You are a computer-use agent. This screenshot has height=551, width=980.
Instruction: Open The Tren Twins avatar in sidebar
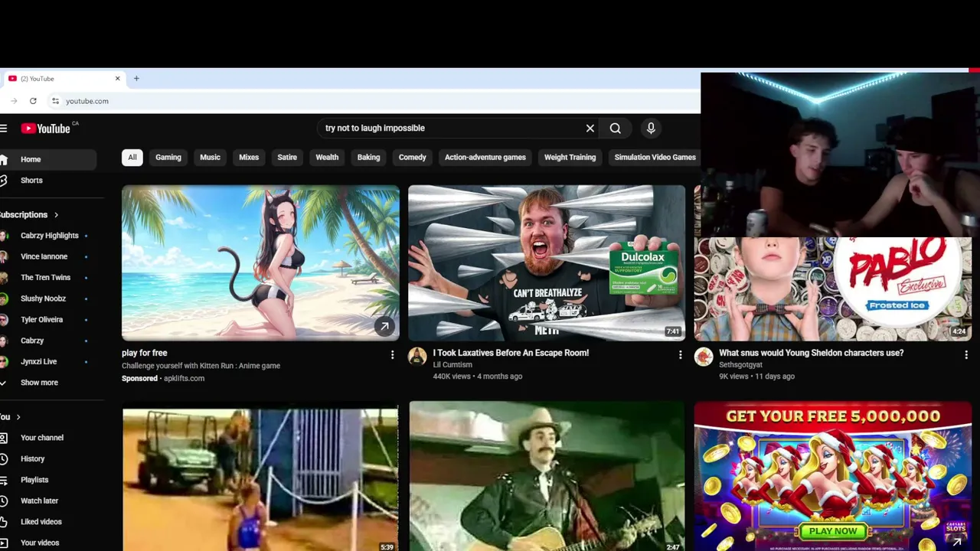tap(5, 278)
